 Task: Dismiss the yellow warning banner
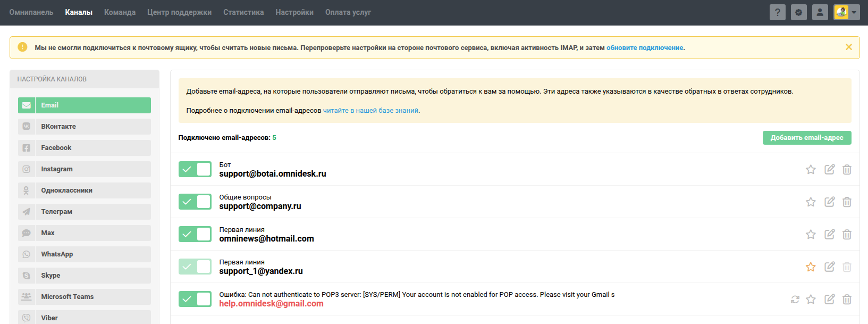point(848,47)
